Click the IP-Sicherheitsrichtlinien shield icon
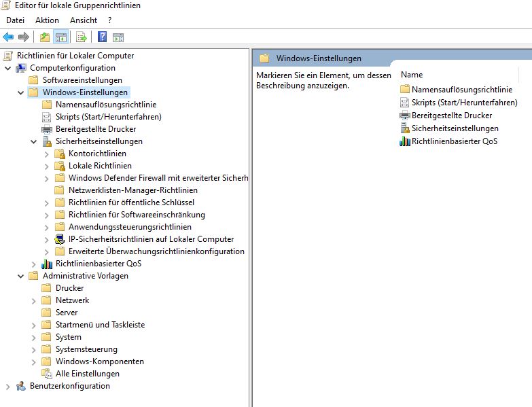 [x=60, y=239]
